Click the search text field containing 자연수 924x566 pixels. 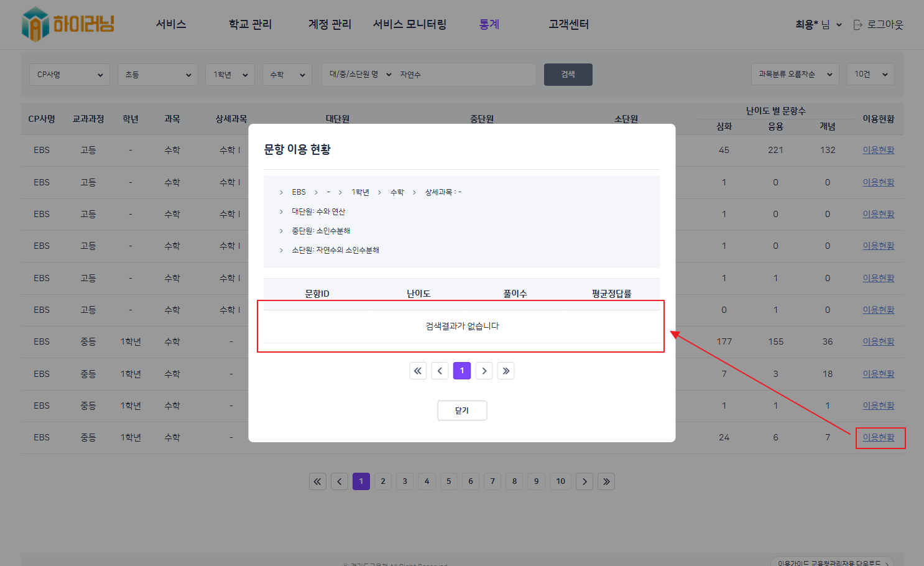pos(465,75)
